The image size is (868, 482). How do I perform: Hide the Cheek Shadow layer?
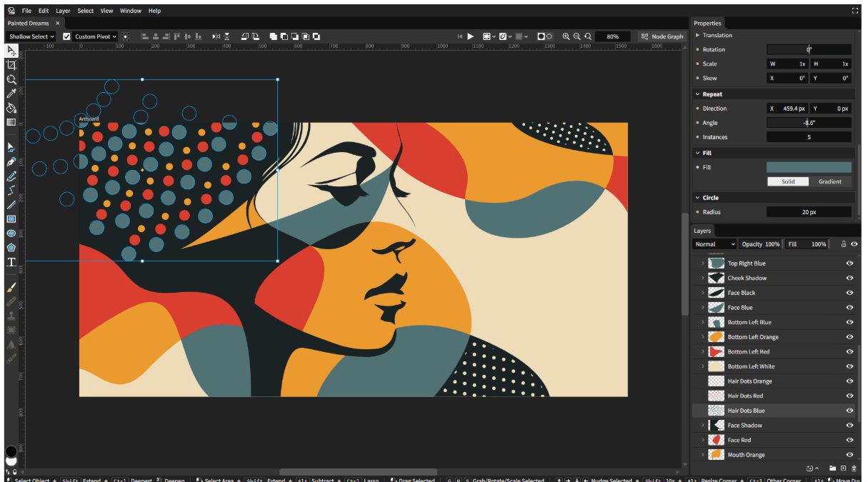click(850, 278)
